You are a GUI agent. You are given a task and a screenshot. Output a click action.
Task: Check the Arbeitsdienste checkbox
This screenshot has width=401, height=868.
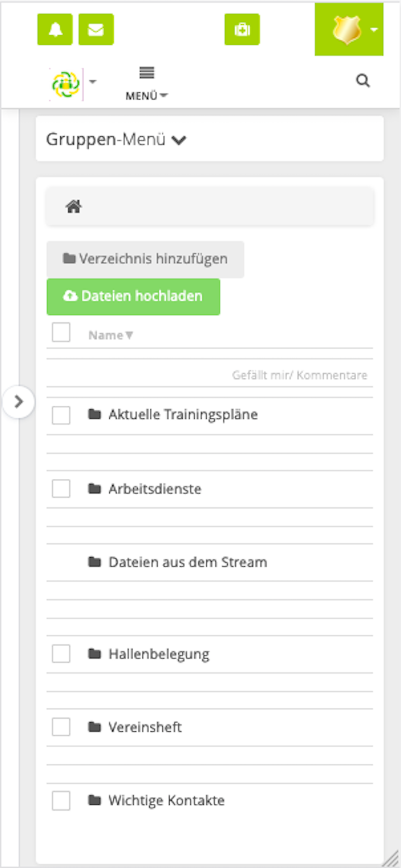coord(61,489)
